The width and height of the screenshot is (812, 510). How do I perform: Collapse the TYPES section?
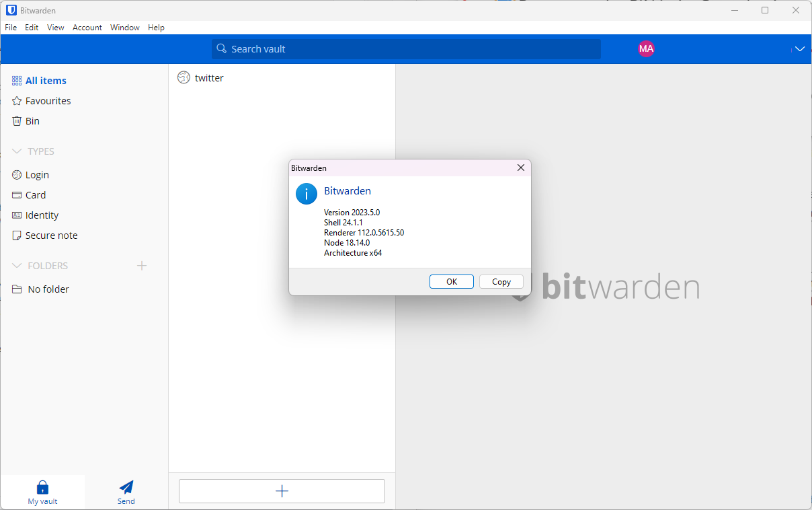coord(17,151)
